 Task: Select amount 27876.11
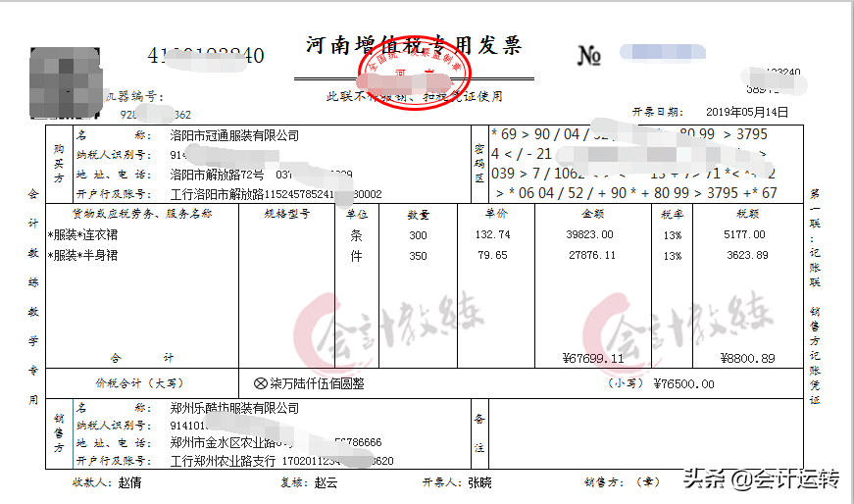(x=592, y=255)
